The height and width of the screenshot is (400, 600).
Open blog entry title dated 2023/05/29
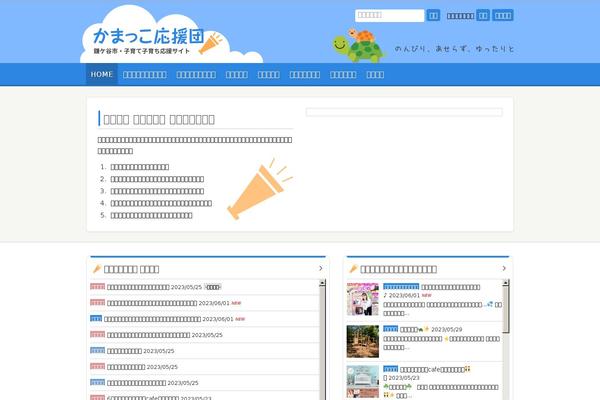[414, 329]
